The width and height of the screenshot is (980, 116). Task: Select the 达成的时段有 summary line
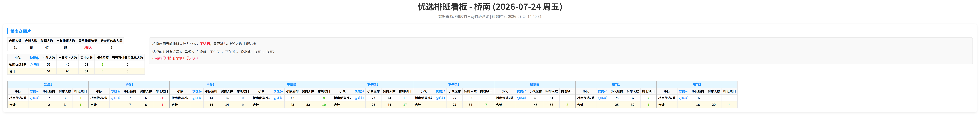click(x=213, y=52)
